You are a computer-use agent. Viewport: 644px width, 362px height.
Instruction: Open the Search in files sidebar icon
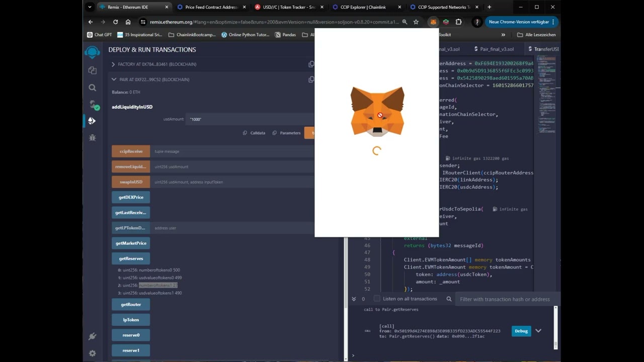[x=92, y=87]
